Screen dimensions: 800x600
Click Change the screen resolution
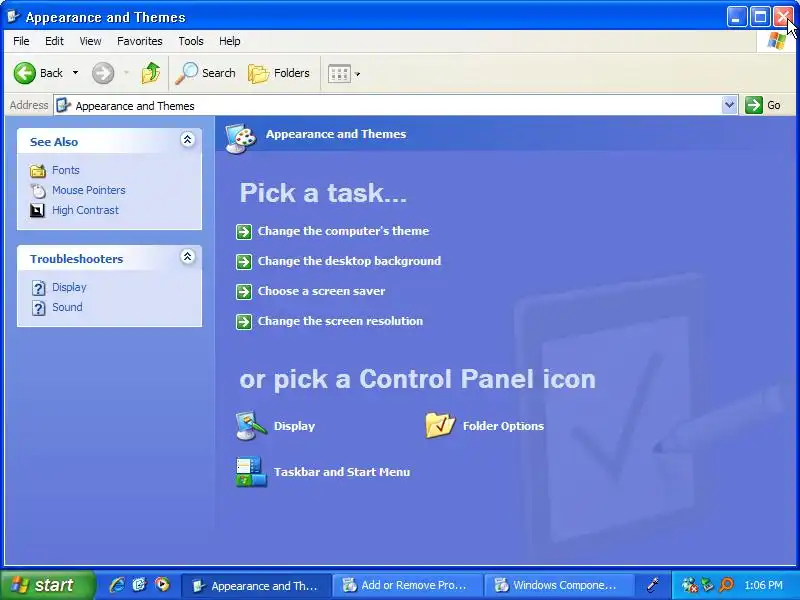pyautogui.click(x=340, y=321)
